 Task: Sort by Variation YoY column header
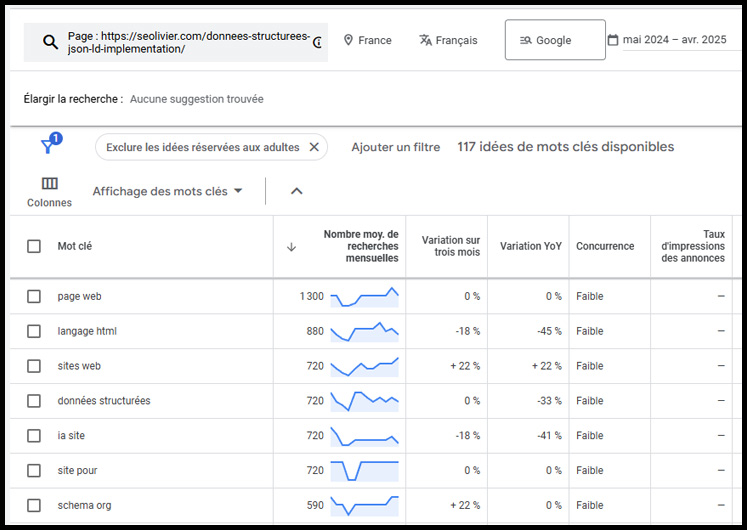(x=531, y=246)
